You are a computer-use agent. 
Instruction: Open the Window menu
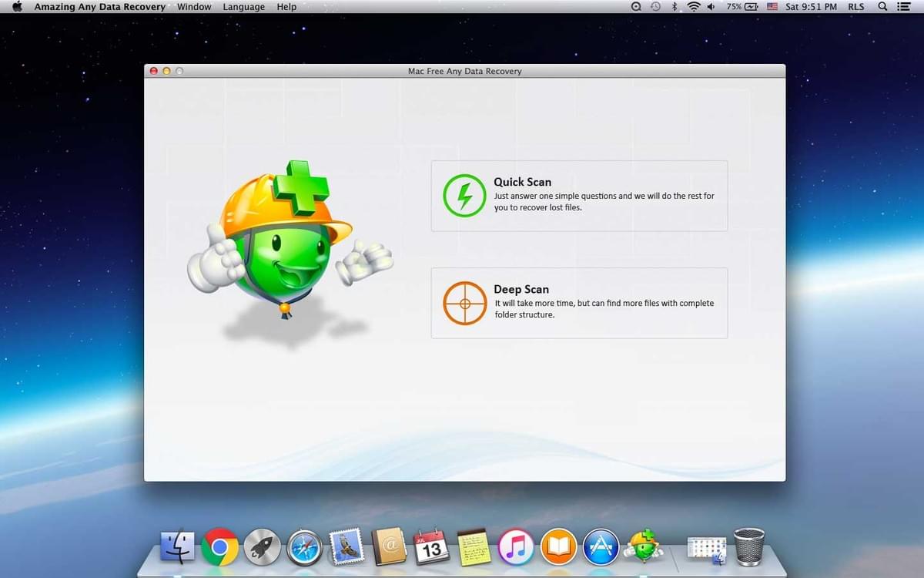[193, 7]
